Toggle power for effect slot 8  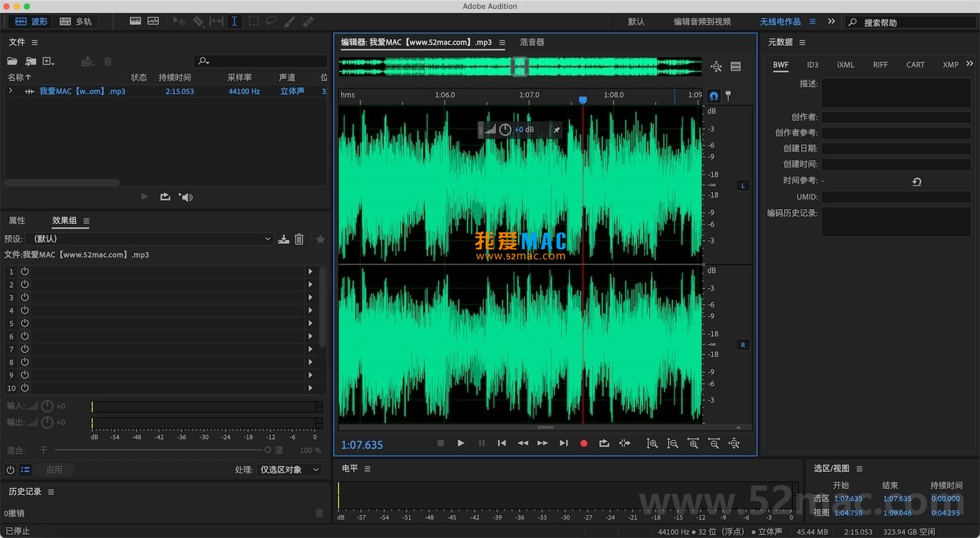click(x=24, y=362)
